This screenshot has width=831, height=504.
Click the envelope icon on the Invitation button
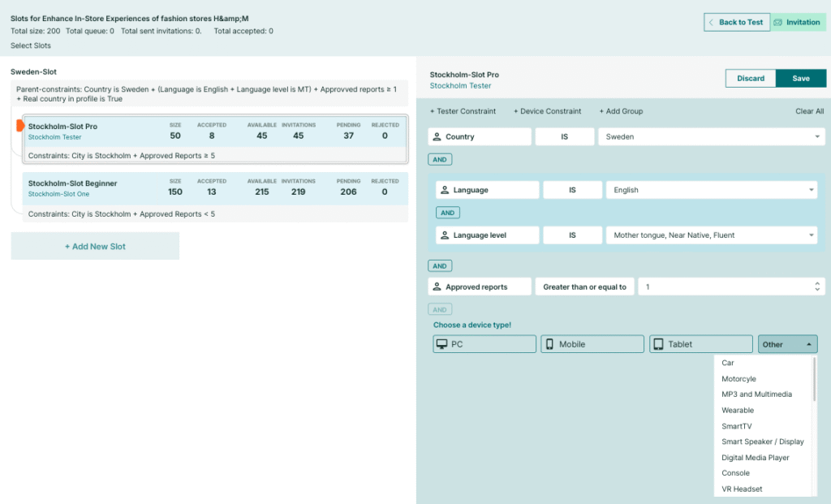point(777,22)
